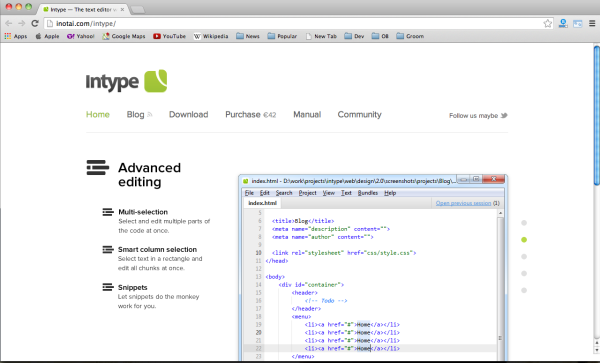The width and height of the screenshot is (600, 363).
Task: Select the third slide indicator dot
Action: point(524,256)
